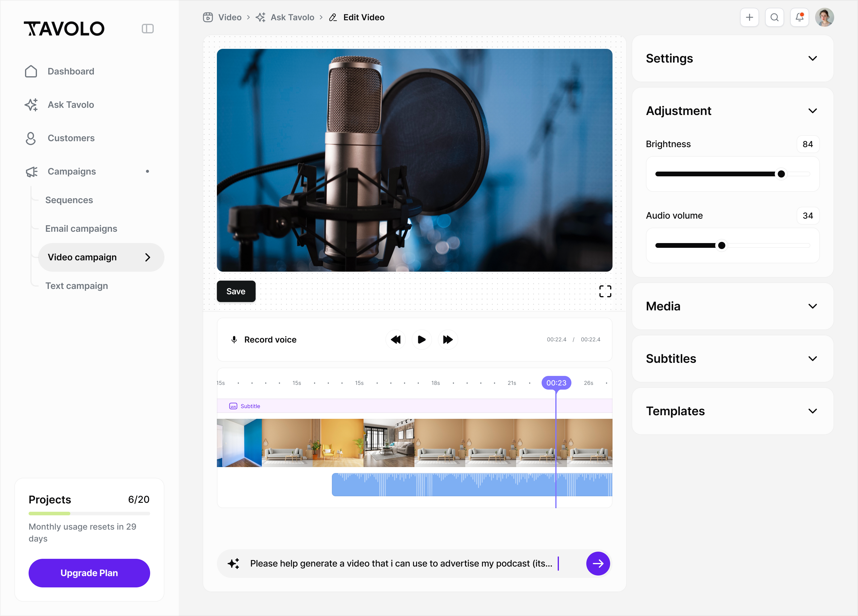Click the Record voice microphone

pos(234,340)
